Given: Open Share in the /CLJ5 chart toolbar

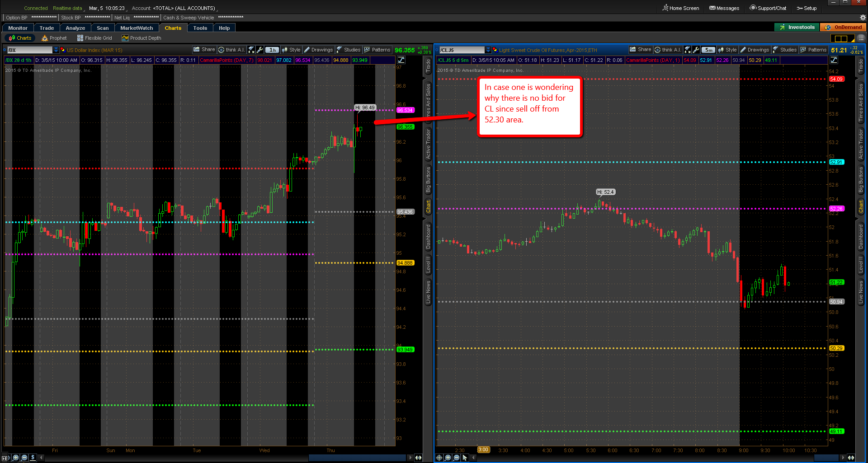Looking at the screenshot, I should tap(641, 50).
